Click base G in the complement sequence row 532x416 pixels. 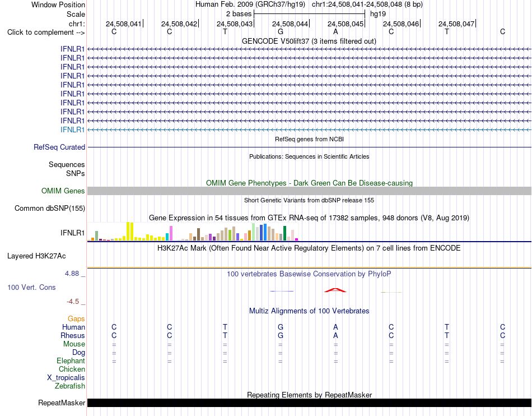pyautogui.click(x=280, y=31)
